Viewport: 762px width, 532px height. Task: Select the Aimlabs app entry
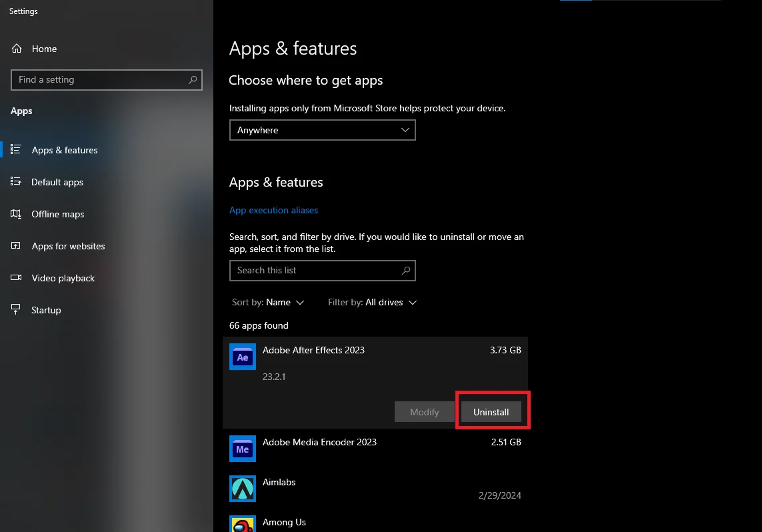click(x=375, y=489)
